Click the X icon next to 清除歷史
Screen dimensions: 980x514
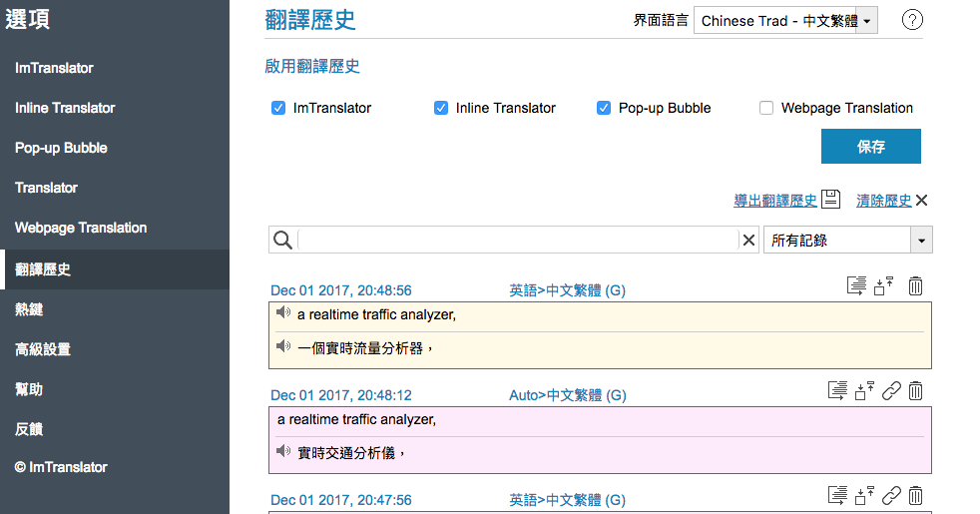(x=921, y=200)
